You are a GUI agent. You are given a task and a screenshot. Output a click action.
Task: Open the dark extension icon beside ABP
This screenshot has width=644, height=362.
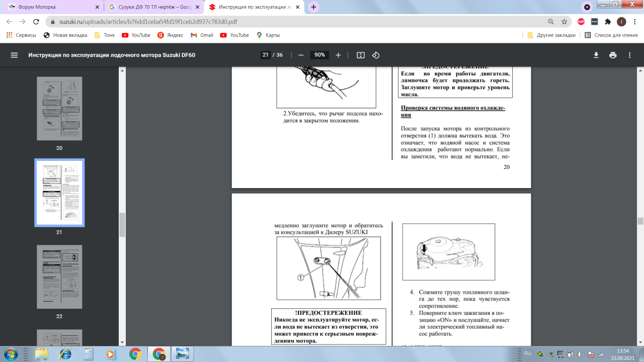tap(594, 22)
